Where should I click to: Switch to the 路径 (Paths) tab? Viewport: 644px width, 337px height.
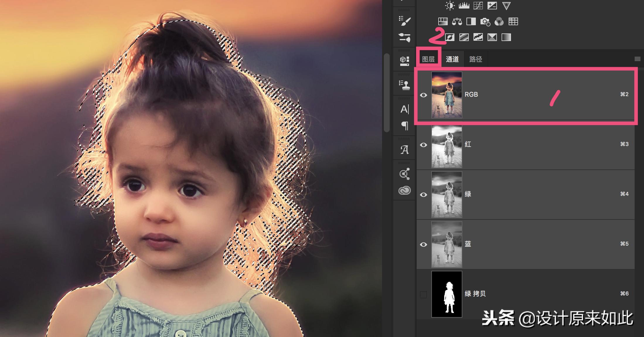point(475,59)
